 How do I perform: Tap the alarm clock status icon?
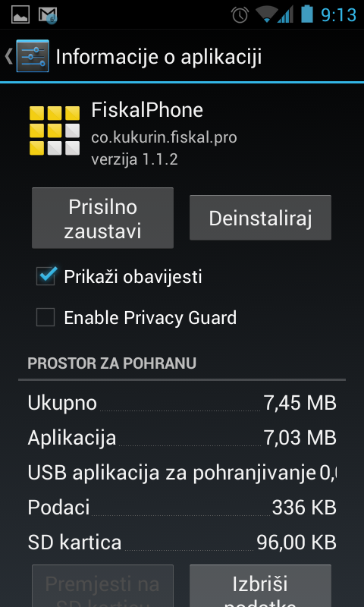tap(240, 14)
